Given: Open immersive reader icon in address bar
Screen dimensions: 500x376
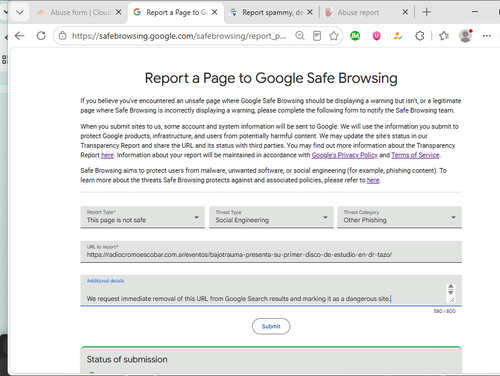Looking at the screenshot, I should pyautogui.click(x=317, y=36).
